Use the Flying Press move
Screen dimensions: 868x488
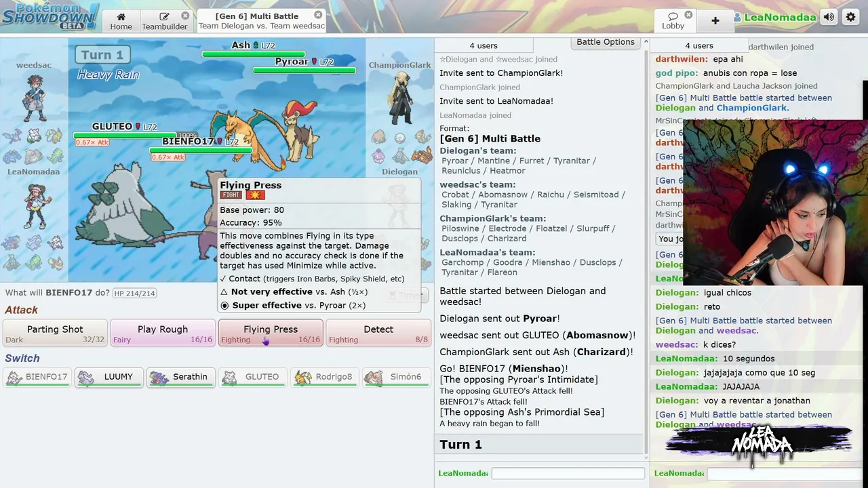coord(271,333)
